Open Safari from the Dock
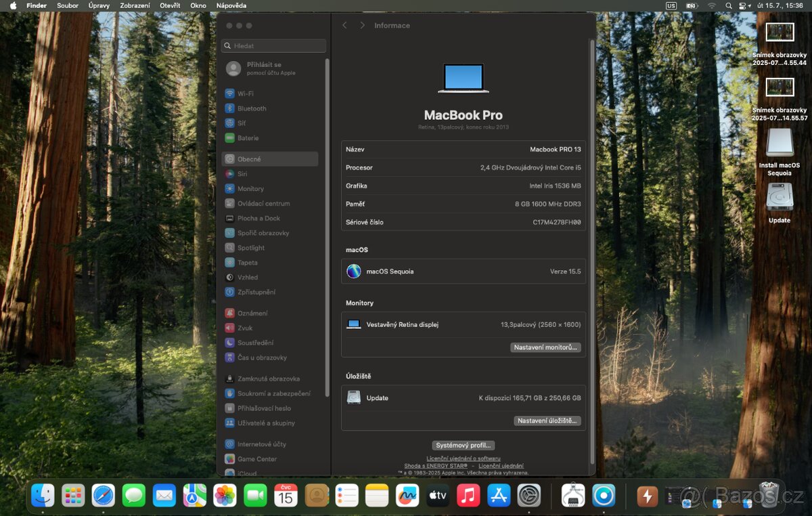Screen dimensions: 812x516 click(104, 496)
